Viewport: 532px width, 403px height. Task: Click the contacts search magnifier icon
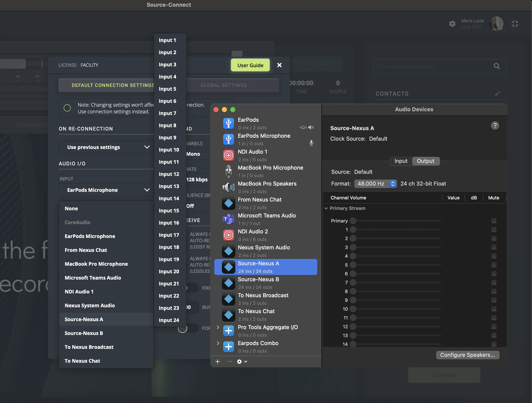click(497, 66)
